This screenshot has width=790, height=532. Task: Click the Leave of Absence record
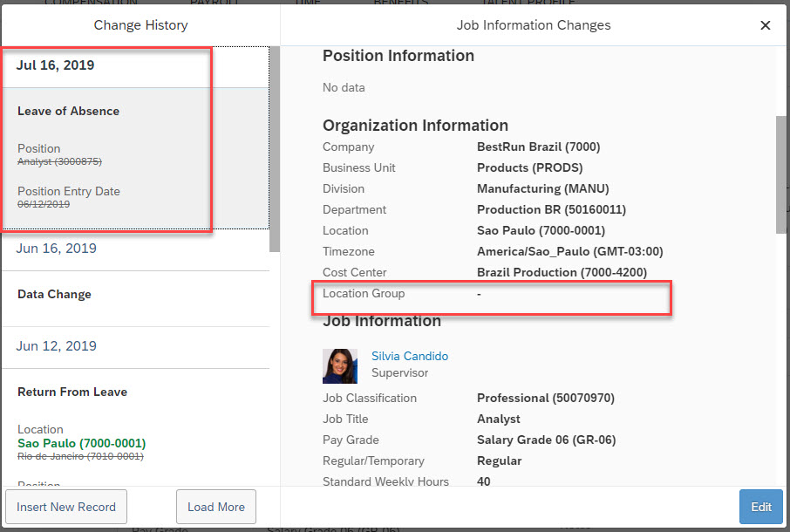pyautogui.click(x=69, y=112)
